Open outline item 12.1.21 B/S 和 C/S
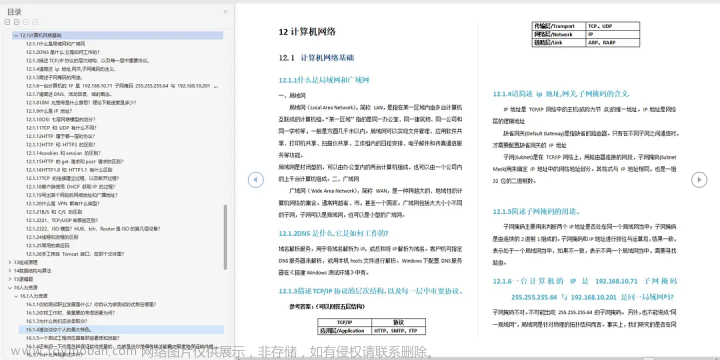This screenshot has width=720, height=360. coord(54,212)
